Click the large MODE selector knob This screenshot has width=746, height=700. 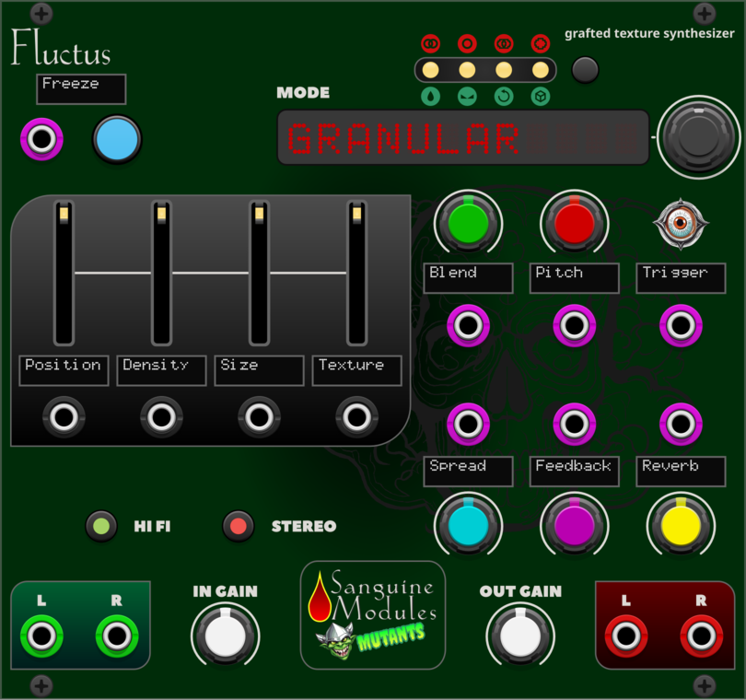(x=698, y=137)
